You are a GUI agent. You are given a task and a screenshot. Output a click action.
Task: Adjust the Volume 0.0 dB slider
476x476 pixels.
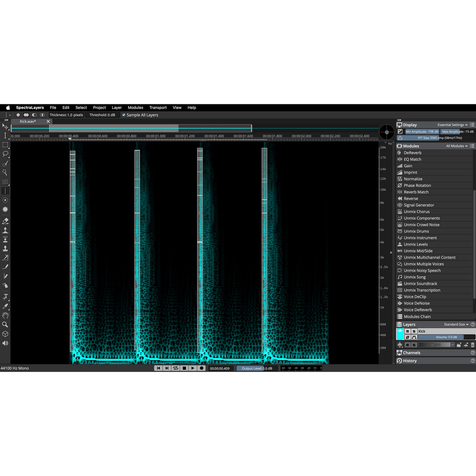[443, 337]
